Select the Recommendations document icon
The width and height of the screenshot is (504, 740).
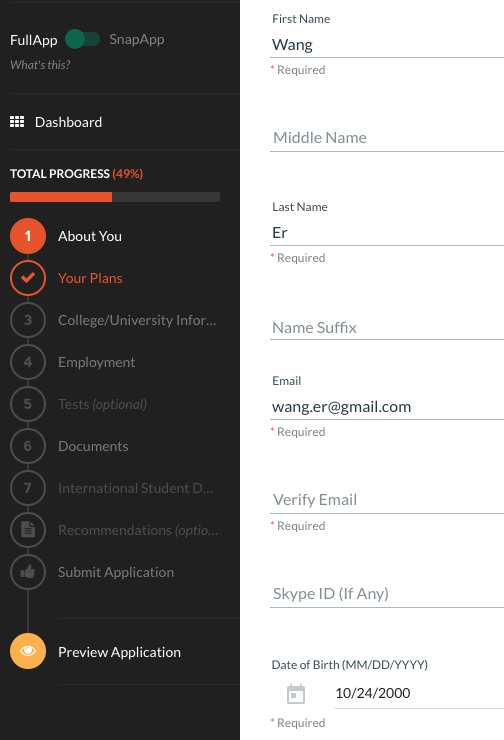28,530
